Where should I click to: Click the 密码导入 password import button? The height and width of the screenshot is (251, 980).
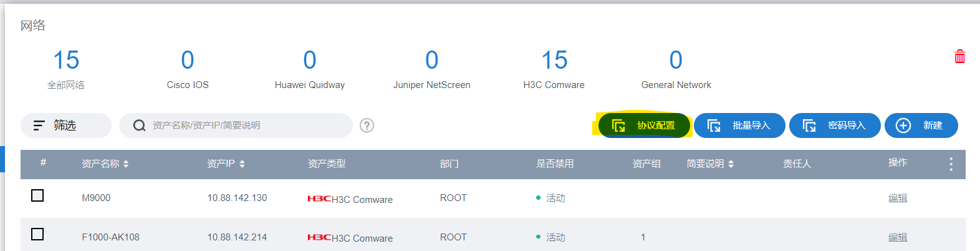835,125
